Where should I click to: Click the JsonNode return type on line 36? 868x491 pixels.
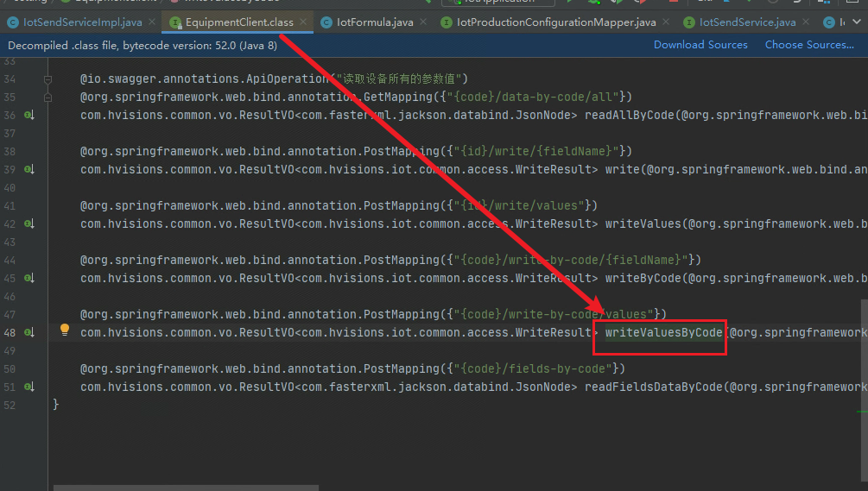[x=543, y=115]
